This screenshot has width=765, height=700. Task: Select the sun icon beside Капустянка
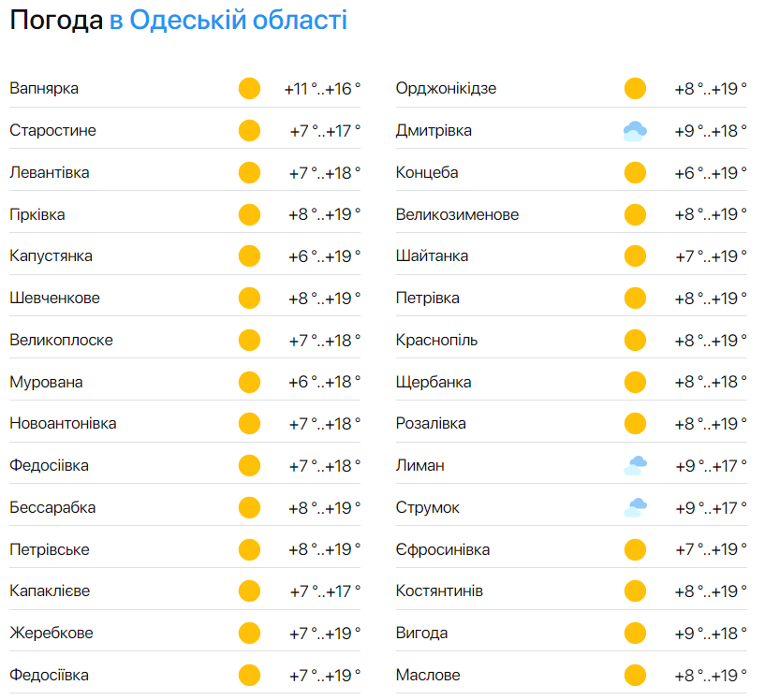[249, 256]
